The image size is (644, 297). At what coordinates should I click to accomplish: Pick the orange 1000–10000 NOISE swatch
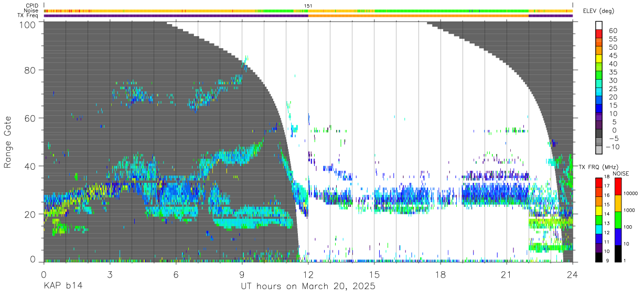618,202
